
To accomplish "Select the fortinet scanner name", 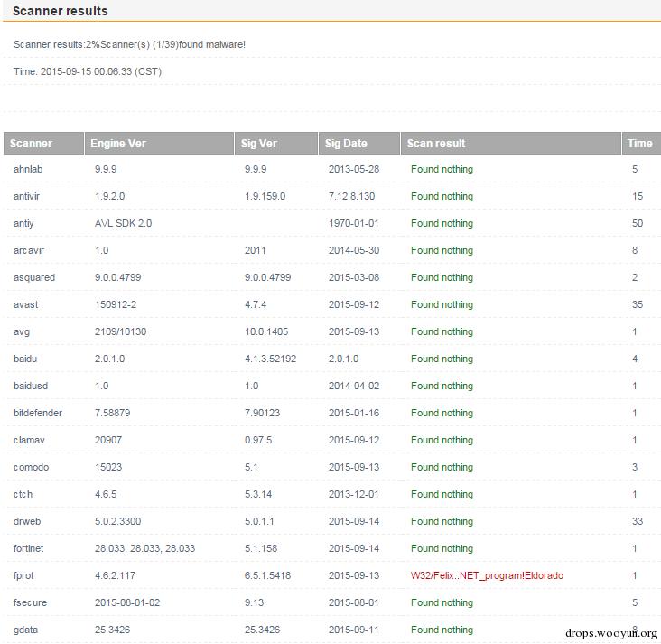I will pos(29,548).
